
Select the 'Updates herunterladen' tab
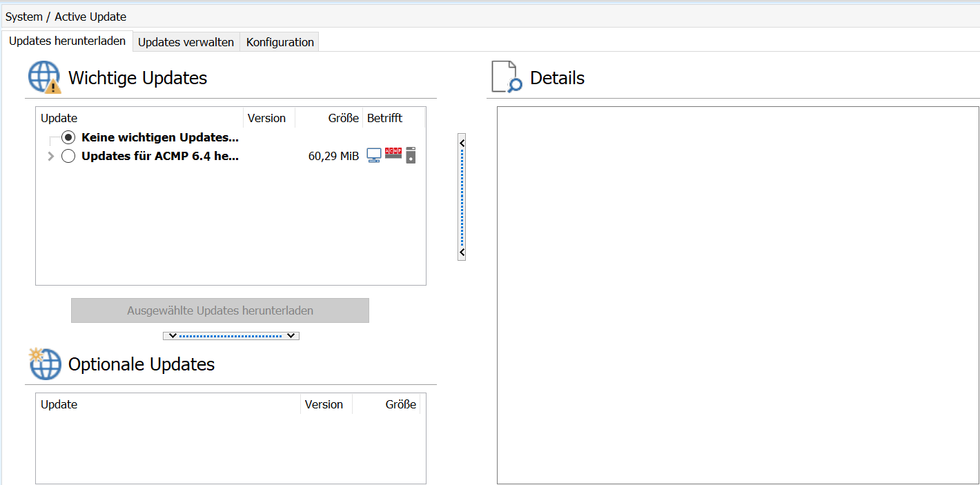tap(67, 41)
